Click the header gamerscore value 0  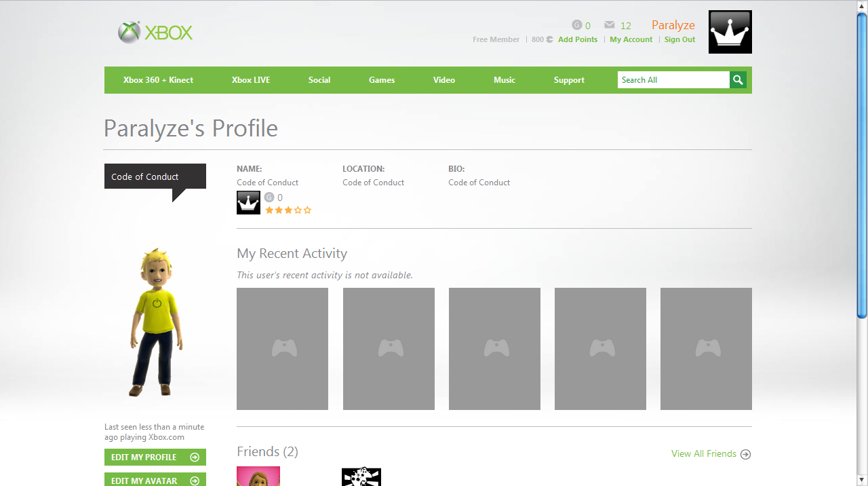point(588,26)
